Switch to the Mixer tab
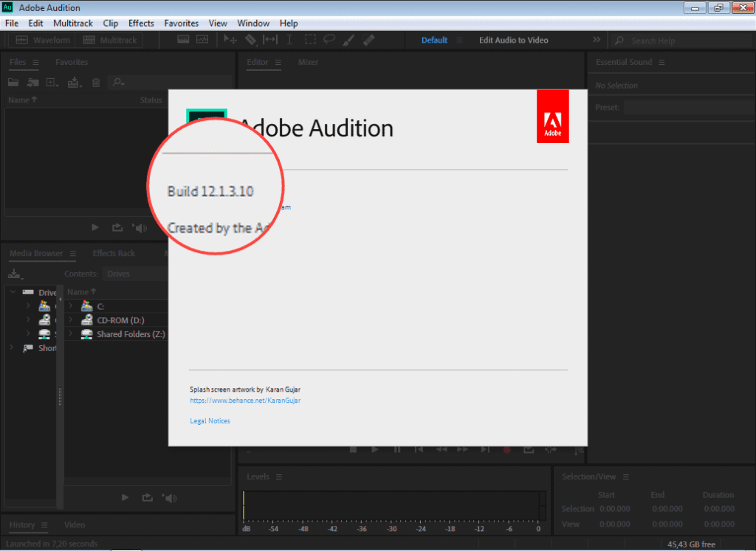 (308, 62)
